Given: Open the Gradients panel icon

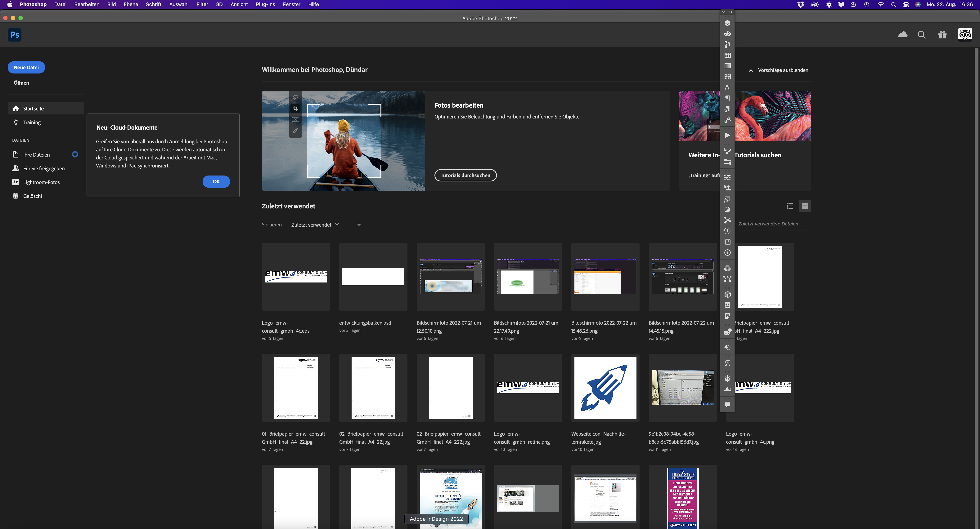Looking at the screenshot, I should click(727, 66).
